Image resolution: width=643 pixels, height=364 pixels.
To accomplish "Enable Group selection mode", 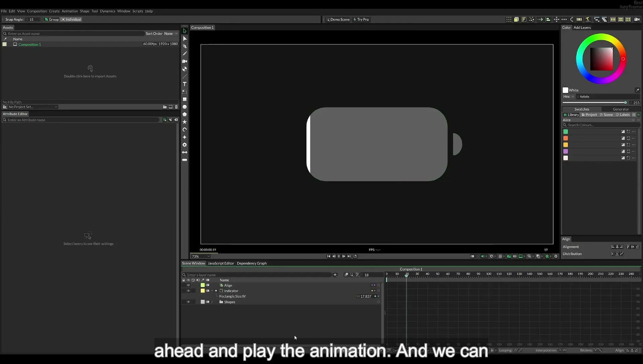I will tap(52, 19).
